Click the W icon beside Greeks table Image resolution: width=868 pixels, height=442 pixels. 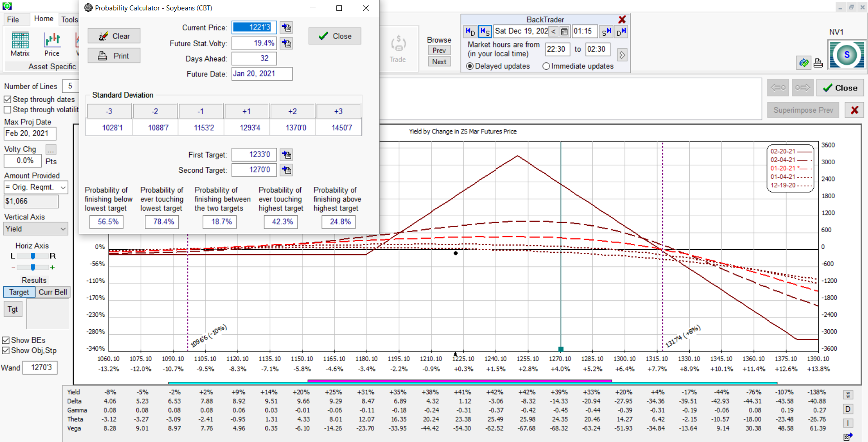pyautogui.click(x=848, y=395)
